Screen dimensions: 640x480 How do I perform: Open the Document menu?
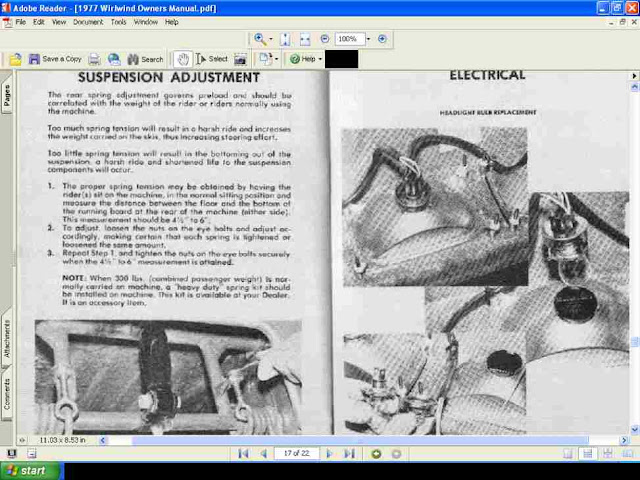88,22
